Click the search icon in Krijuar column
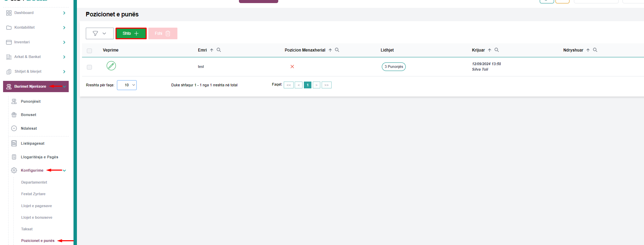 point(497,50)
